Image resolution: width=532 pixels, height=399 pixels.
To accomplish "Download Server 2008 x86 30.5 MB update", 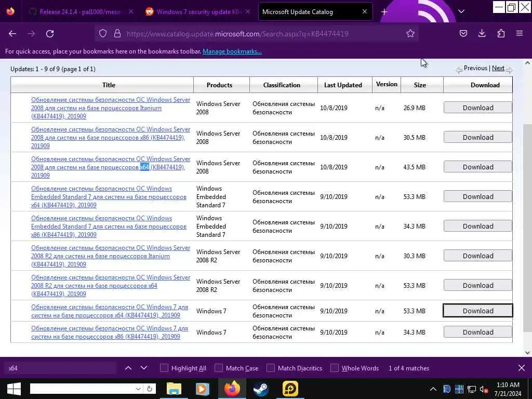I will point(478,137).
